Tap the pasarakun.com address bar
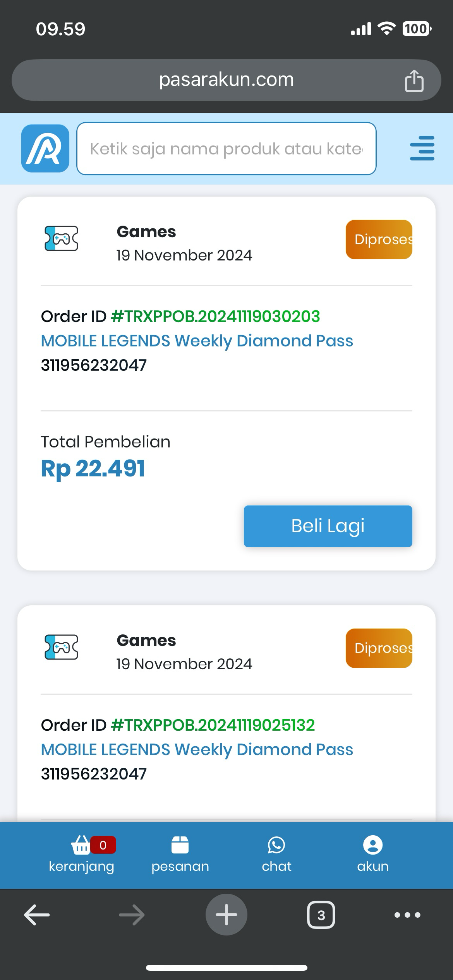 pos(226,80)
